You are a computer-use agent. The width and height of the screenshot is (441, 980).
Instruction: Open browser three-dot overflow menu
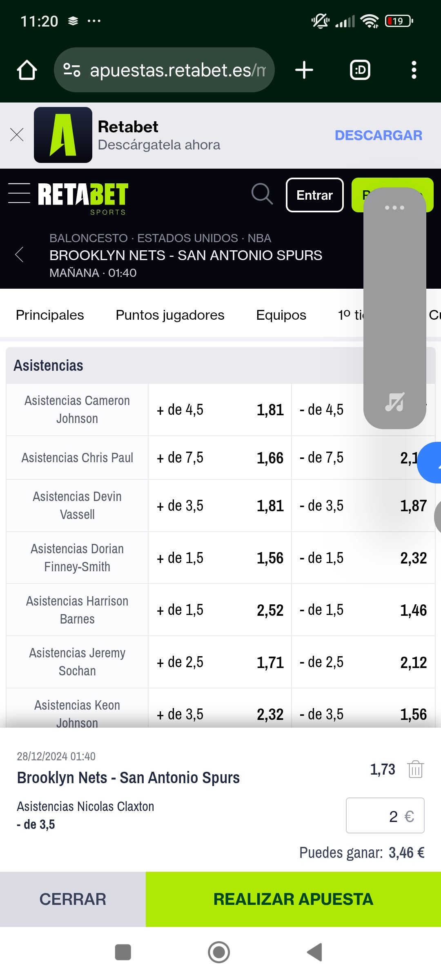point(414,70)
